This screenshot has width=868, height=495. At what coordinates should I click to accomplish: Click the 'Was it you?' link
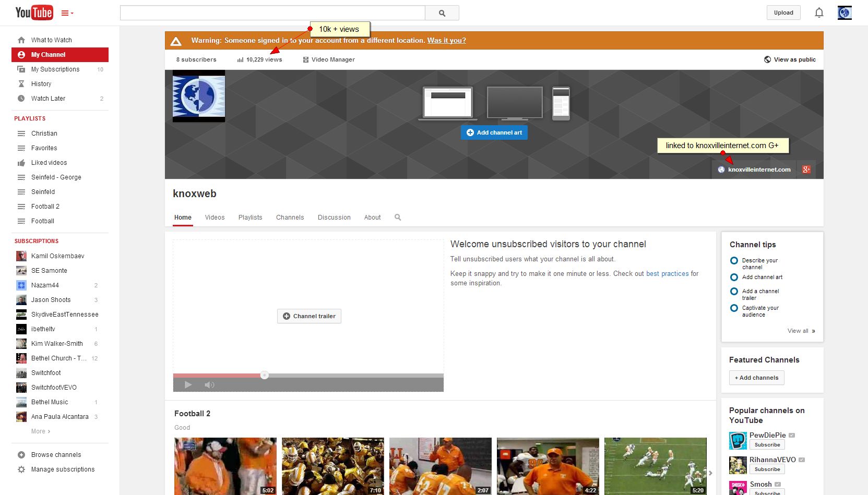(x=447, y=41)
